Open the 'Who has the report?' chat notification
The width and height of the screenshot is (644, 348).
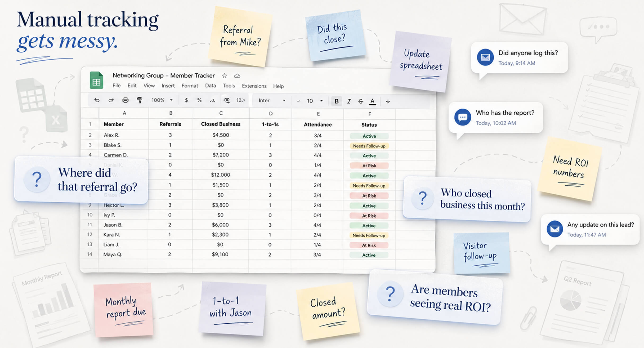[x=496, y=117]
